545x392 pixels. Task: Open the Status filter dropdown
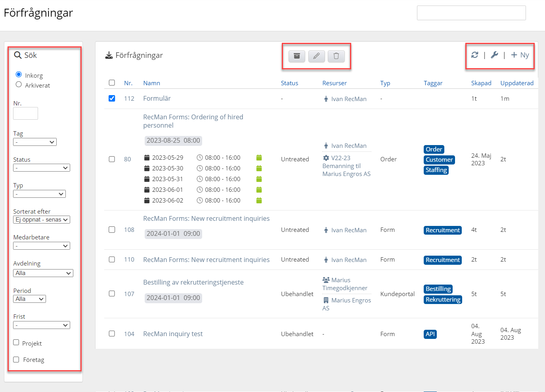point(42,168)
